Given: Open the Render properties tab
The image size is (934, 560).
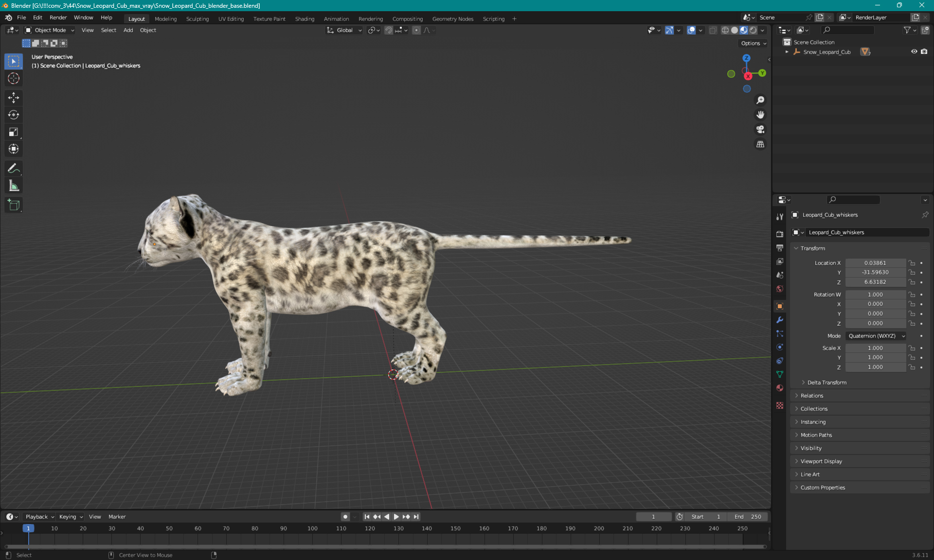Looking at the screenshot, I should click(x=780, y=234).
